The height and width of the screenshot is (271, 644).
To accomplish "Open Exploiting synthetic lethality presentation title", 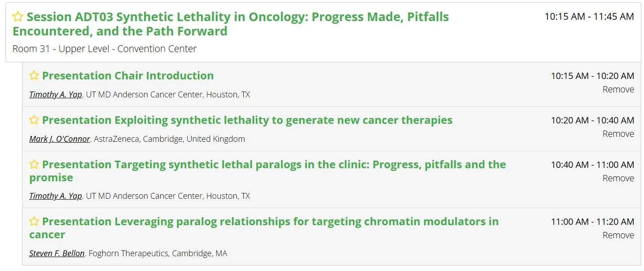I will [247, 120].
